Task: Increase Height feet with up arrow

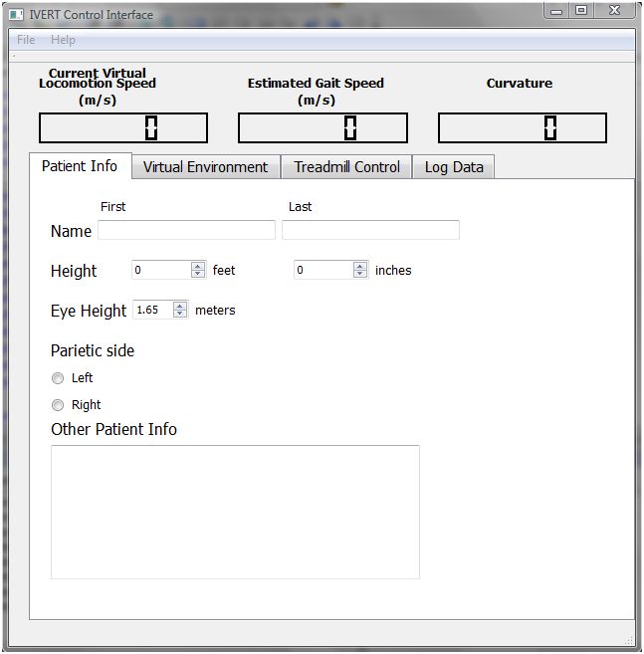Action: click(x=197, y=266)
